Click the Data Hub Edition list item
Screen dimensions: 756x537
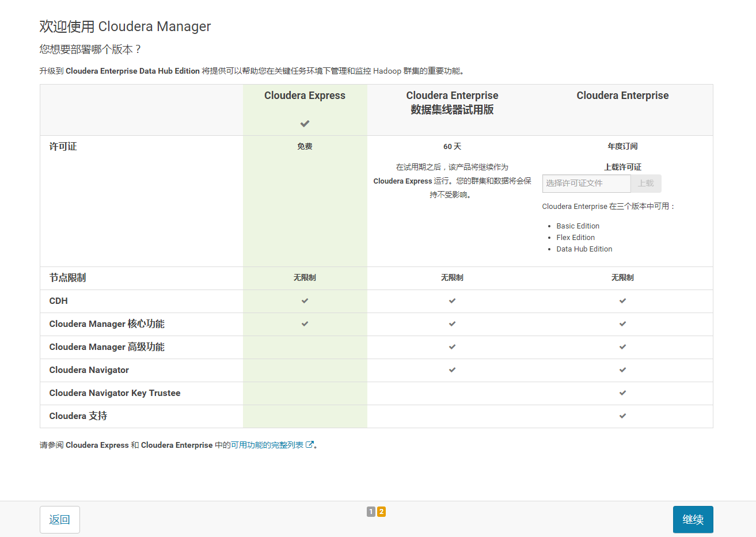click(x=584, y=249)
